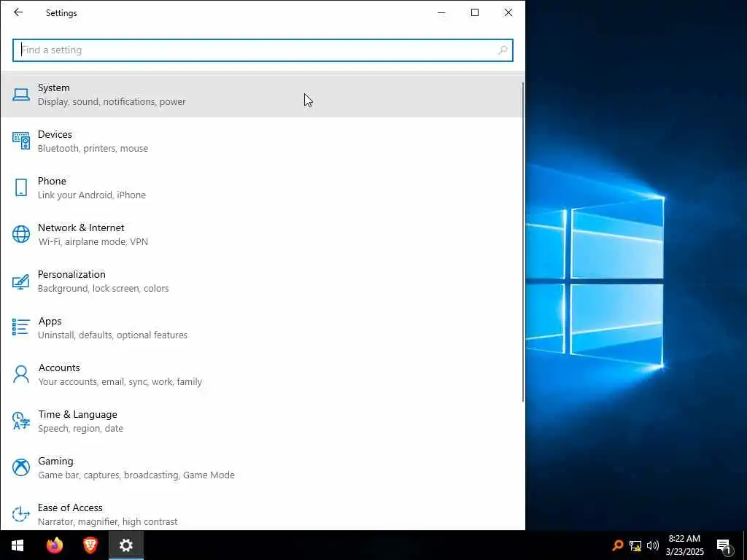Screen dimensions: 747x560
Task: Open the Action Center notifications icon
Action: 724,545
